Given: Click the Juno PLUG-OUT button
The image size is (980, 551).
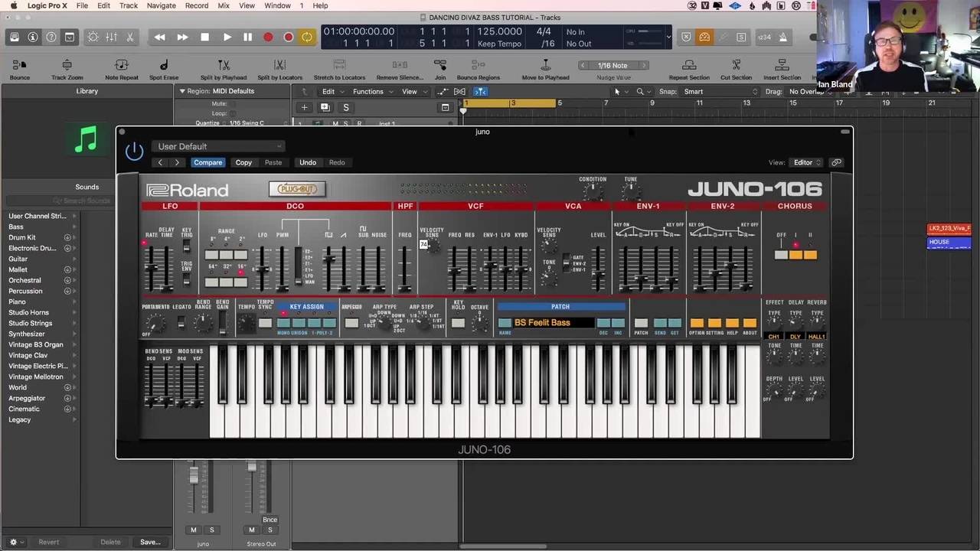Looking at the screenshot, I should pos(297,189).
